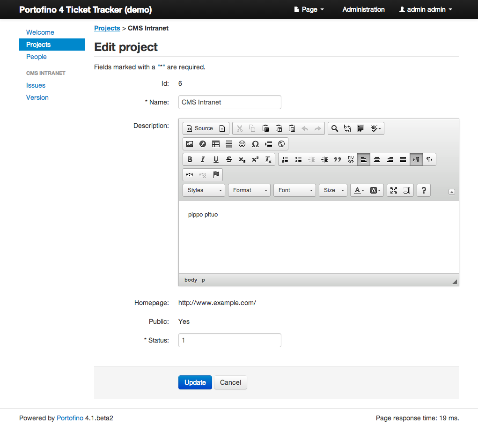Image resolution: width=478 pixels, height=448 pixels.
Task: Insert a hyperlink in the editor
Action: [190, 174]
